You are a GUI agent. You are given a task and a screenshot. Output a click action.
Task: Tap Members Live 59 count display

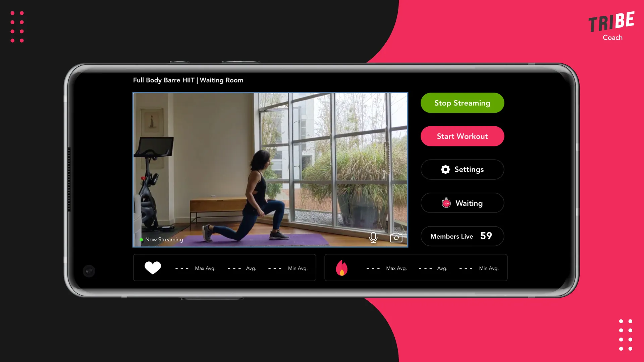point(462,236)
